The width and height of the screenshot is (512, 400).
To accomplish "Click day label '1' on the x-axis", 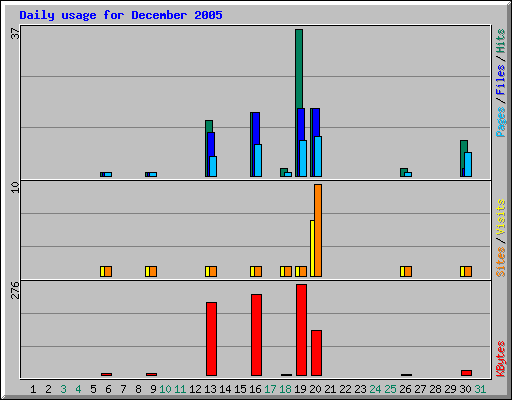I will point(33,389).
